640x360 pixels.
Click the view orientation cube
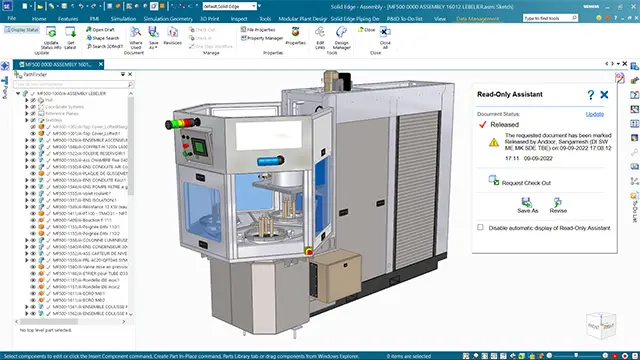click(601, 325)
